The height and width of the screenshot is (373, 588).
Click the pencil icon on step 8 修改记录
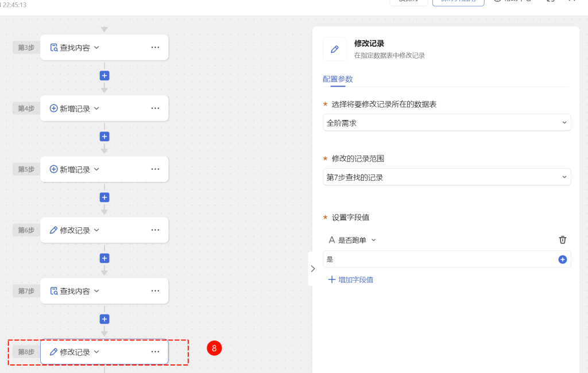[53, 352]
